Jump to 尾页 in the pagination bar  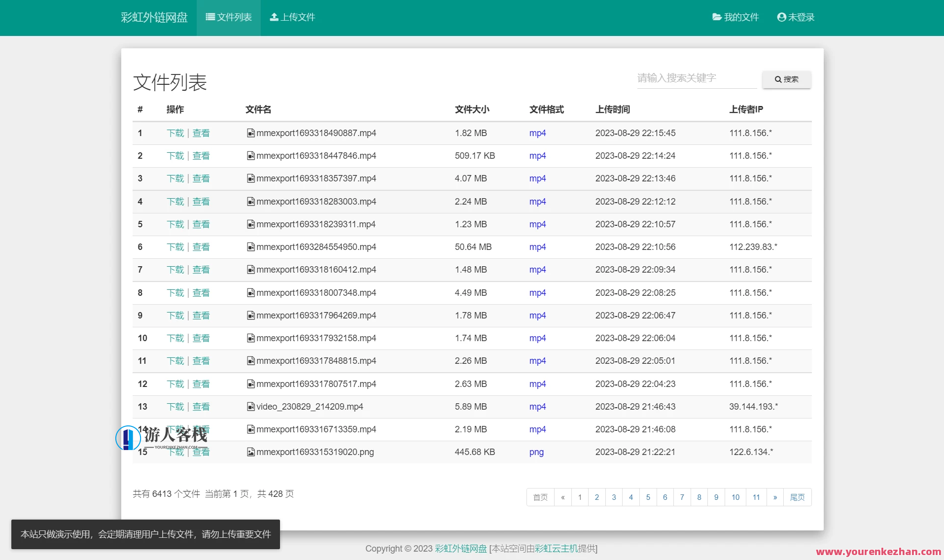pyautogui.click(x=797, y=497)
